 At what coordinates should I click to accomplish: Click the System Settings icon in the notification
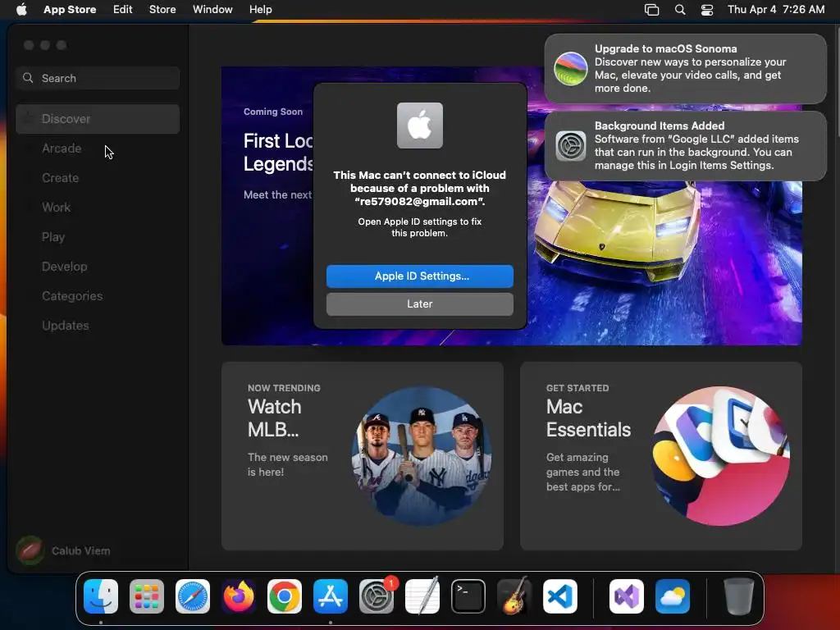coord(571,146)
